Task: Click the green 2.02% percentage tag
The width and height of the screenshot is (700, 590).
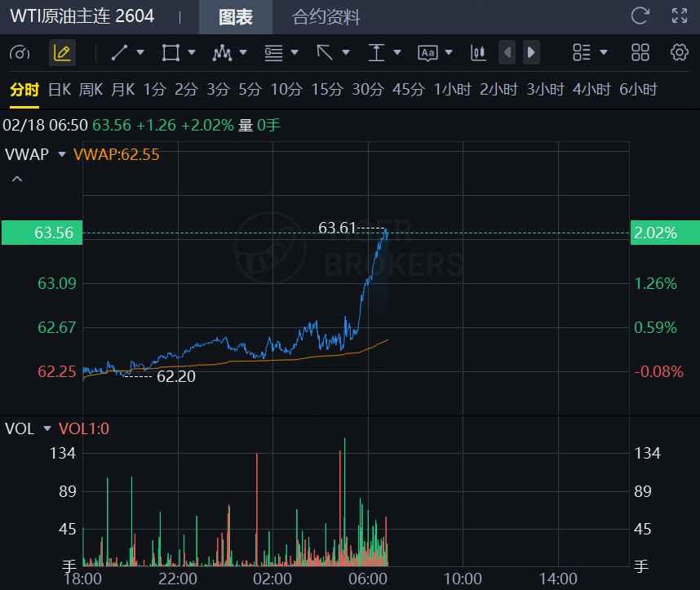Action: tap(665, 233)
